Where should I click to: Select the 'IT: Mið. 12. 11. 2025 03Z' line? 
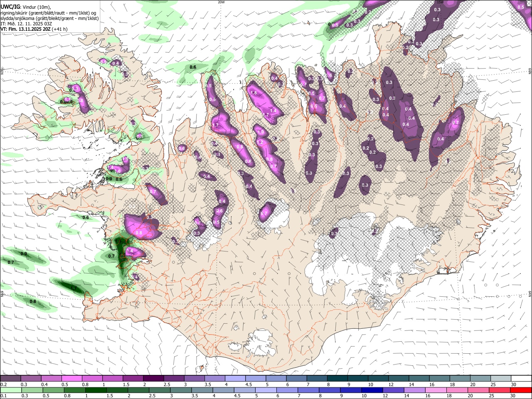(x=26, y=24)
